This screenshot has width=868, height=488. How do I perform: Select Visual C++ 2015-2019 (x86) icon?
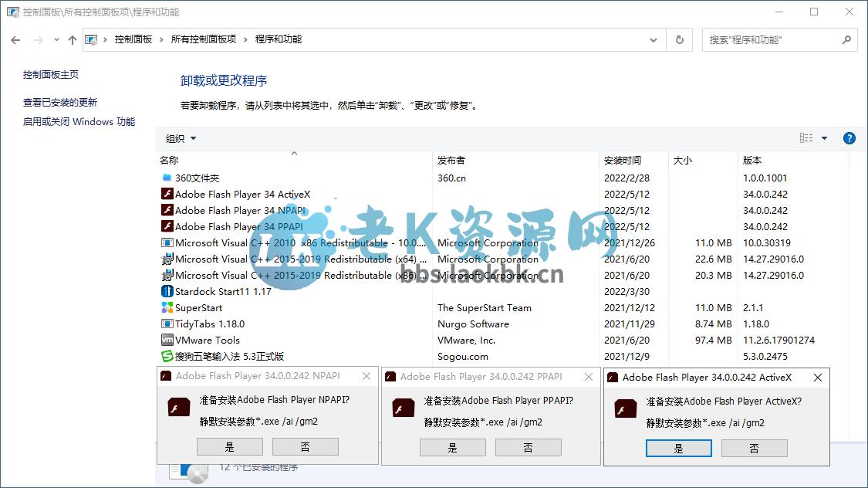[167, 275]
